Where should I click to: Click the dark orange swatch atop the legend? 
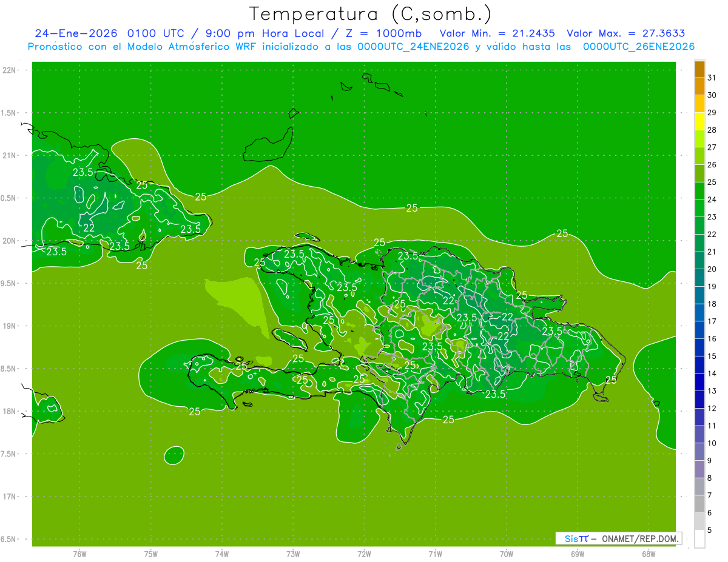tap(699, 70)
